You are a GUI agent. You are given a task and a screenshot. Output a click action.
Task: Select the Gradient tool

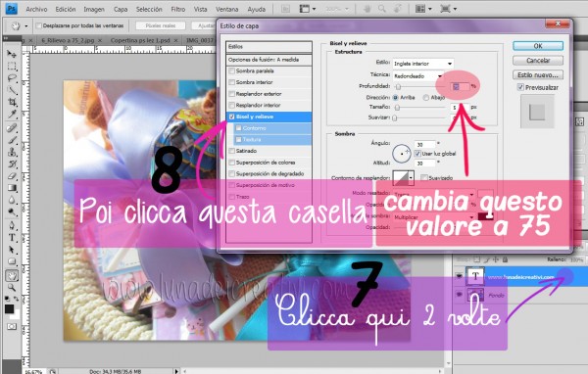tap(12, 188)
